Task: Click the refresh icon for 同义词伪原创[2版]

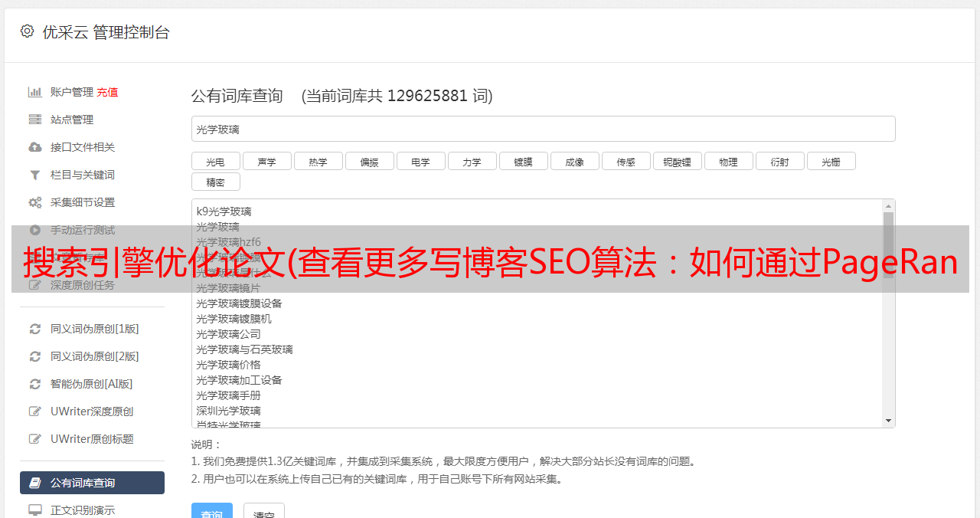Action: [34, 356]
